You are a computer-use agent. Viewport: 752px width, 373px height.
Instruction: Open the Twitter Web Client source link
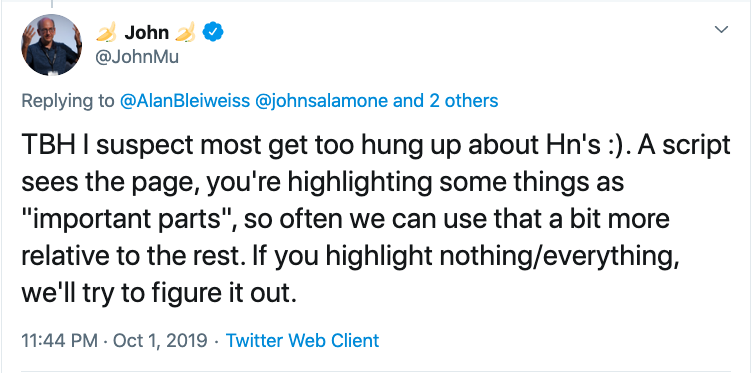click(x=302, y=340)
